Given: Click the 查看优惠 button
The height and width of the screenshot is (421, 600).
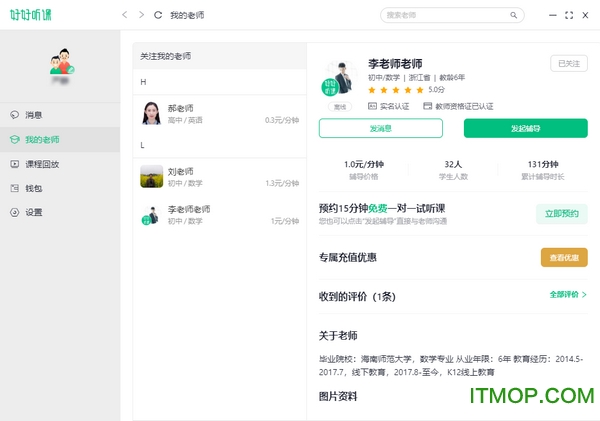Looking at the screenshot, I should [x=564, y=258].
